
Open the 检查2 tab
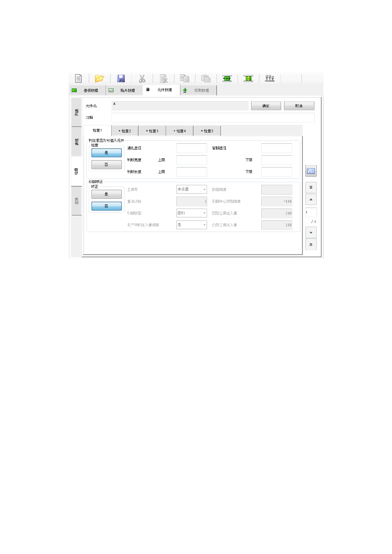click(x=125, y=131)
